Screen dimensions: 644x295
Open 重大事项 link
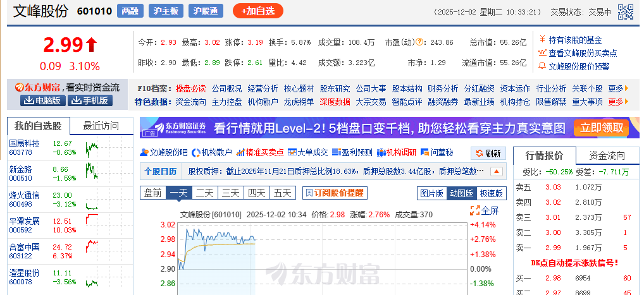point(587,102)
